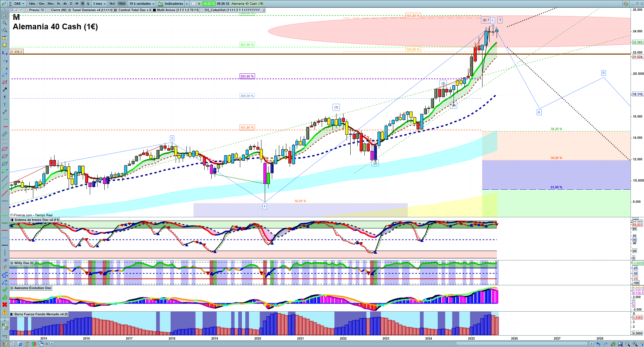Click the Alemania 40 Cash (1€) name field
Image resolution: width=644 pixels, height=347 pixels.
[x=248, y=4]
